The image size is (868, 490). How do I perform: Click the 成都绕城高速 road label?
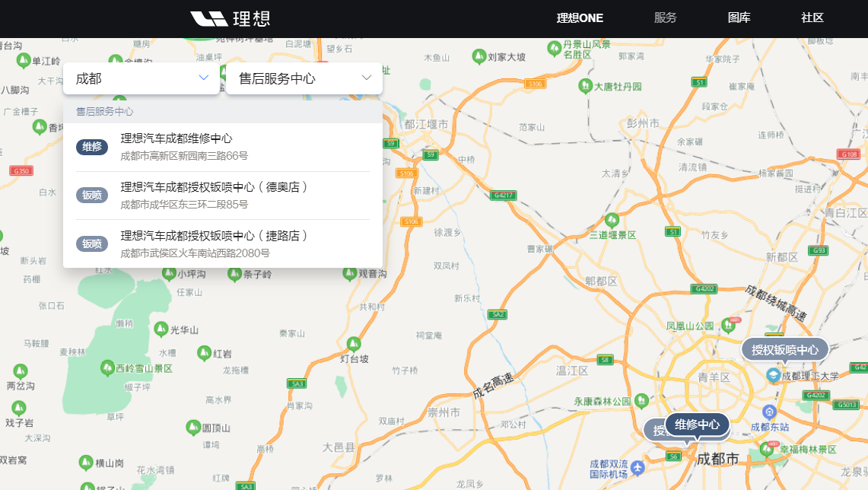point(775,302)
